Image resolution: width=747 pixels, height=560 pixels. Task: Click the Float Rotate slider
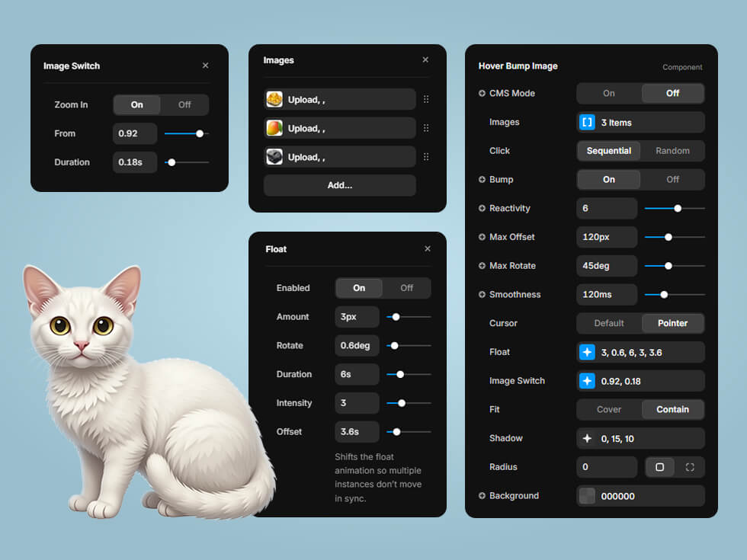coord(409,346)
